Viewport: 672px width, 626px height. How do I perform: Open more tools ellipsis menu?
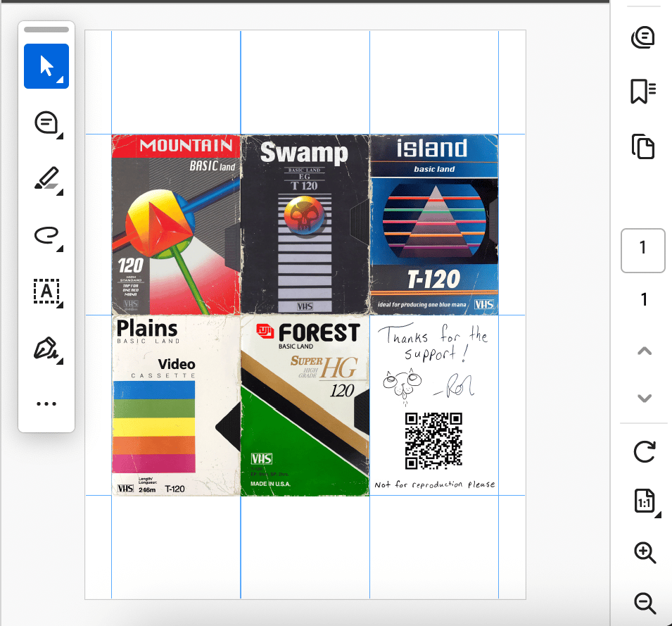click(46, 403)
